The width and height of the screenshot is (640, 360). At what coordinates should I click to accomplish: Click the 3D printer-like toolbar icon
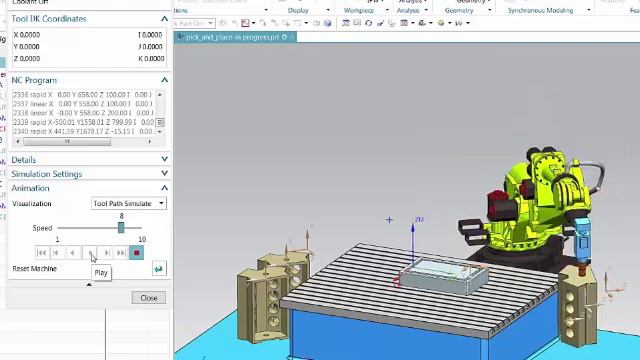(422, 23)
